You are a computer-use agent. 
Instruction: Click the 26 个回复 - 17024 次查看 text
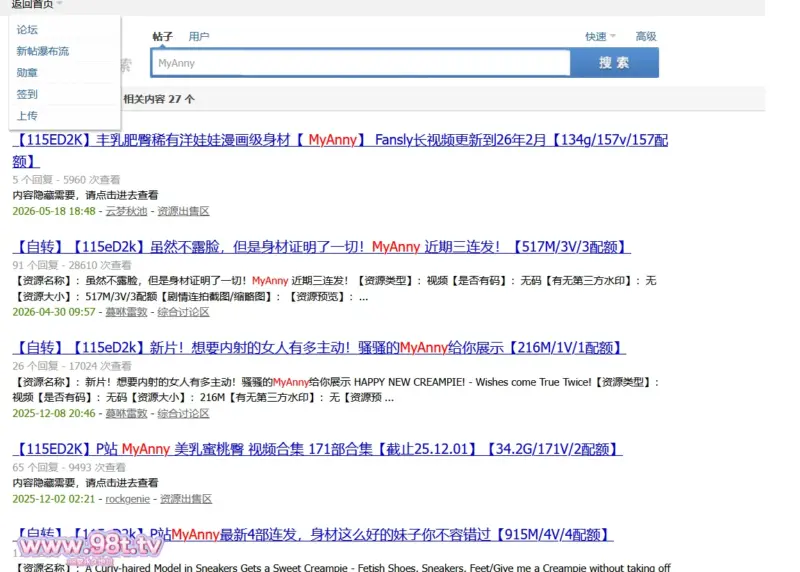(x=72, y=366)
